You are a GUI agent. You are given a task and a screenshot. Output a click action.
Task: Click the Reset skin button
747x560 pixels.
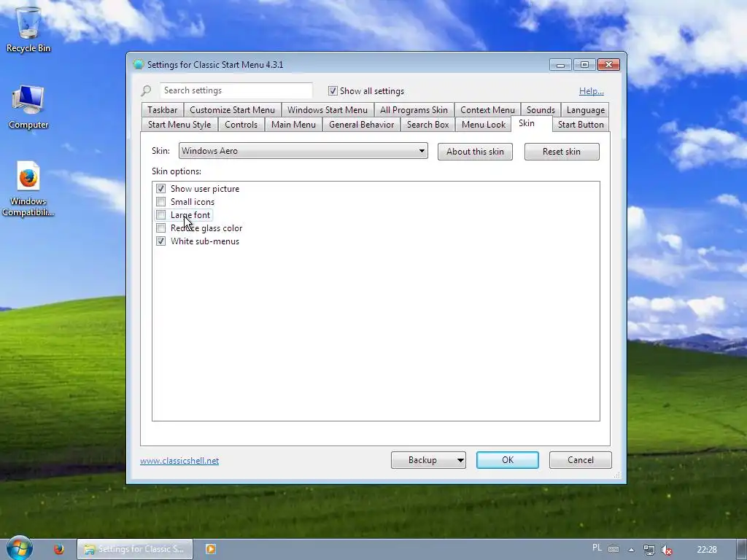(562, 152)
